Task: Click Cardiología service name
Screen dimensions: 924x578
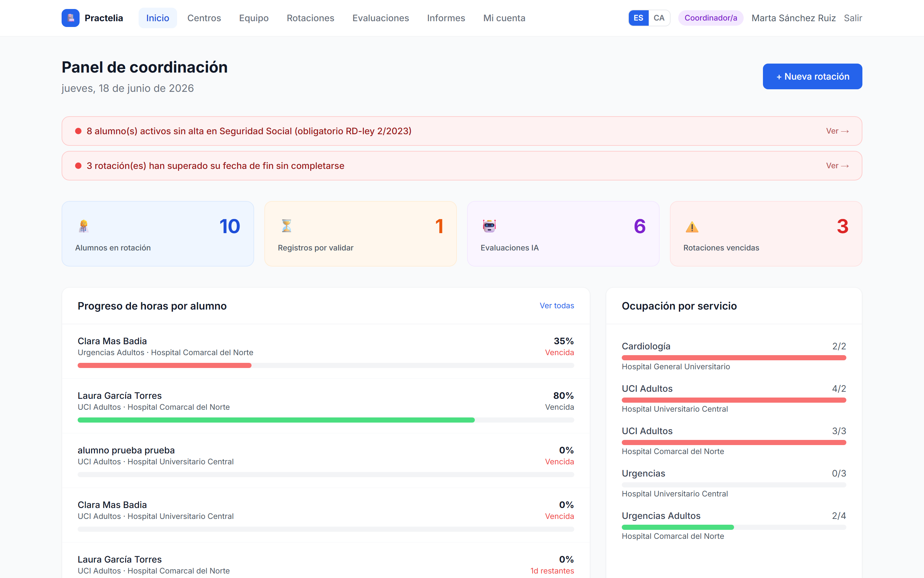Action: click(646, 346)
